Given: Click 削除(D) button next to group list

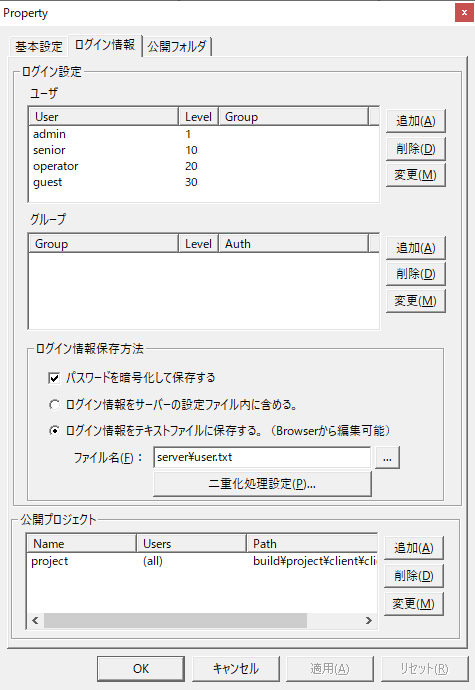Looking at the screenshot, I should click(x=416, y=274).
